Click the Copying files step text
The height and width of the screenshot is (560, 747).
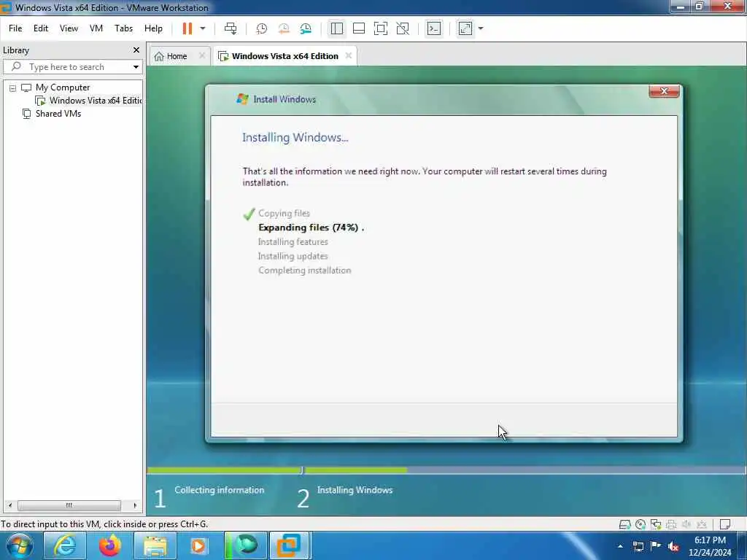point(284,214)
